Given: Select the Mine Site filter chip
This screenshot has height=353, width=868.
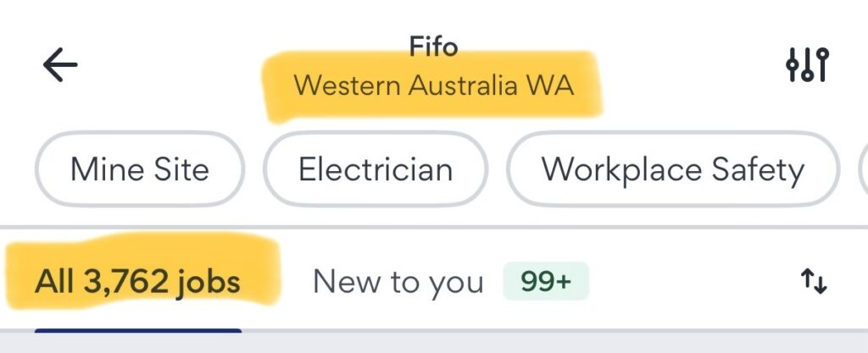Looking at the screenshot, I should (139, 169).
